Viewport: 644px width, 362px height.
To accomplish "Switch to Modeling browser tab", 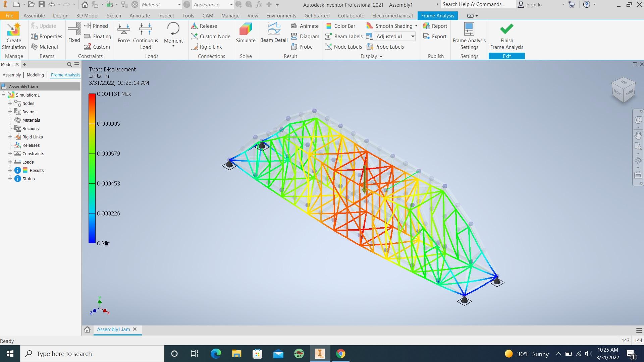I will [x=35, y=75].
